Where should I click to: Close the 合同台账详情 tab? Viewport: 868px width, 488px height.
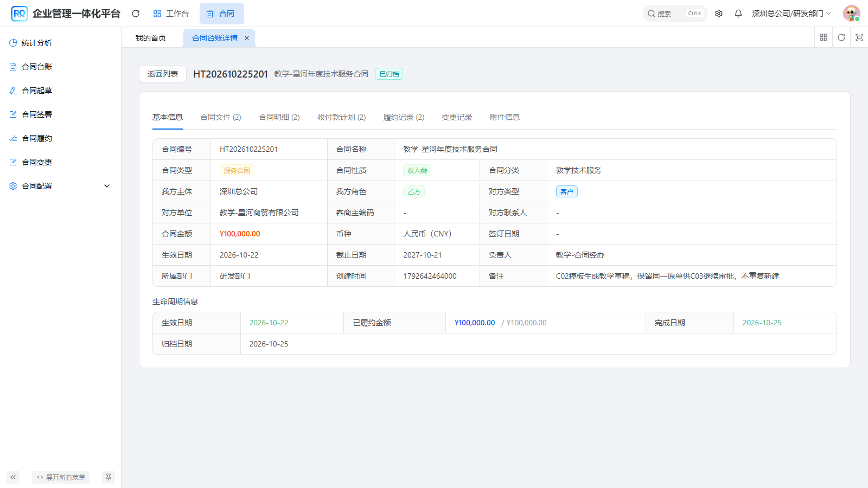click(x=247, y=38)
